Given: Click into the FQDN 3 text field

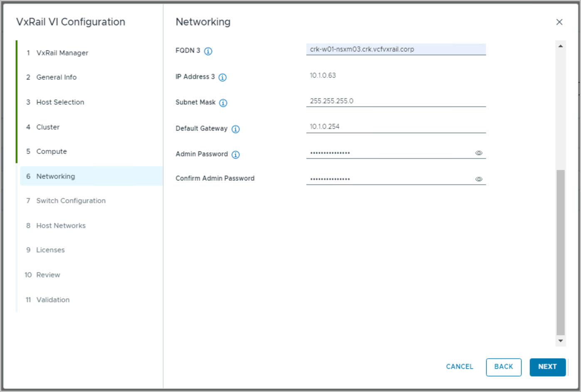Looking at the screenshot, I should [396, 49].
